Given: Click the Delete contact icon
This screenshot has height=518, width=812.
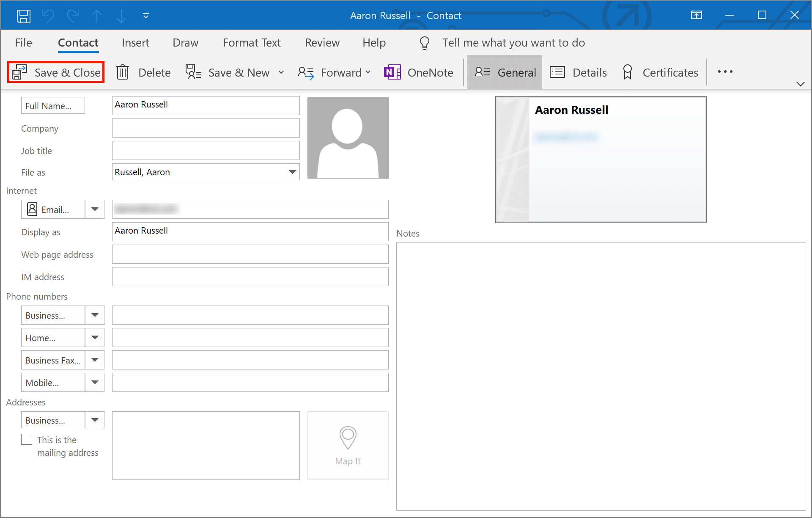Looking at the screenshot, I should (123, 72).
